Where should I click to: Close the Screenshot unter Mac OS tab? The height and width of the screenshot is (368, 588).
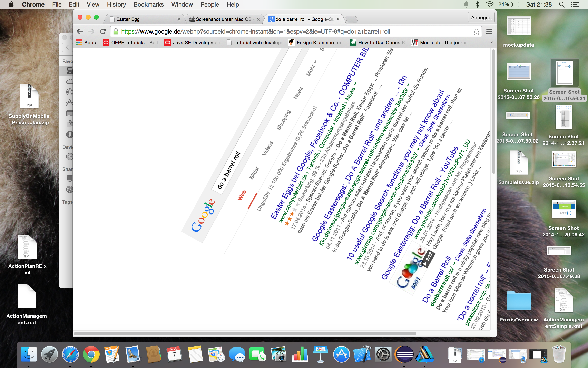[258, 19]
